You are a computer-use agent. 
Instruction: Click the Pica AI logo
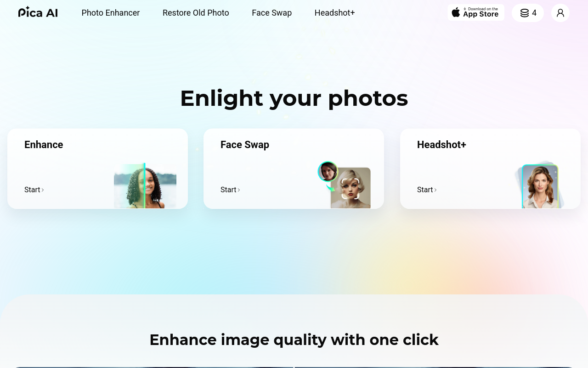click(x=38, y=12)
